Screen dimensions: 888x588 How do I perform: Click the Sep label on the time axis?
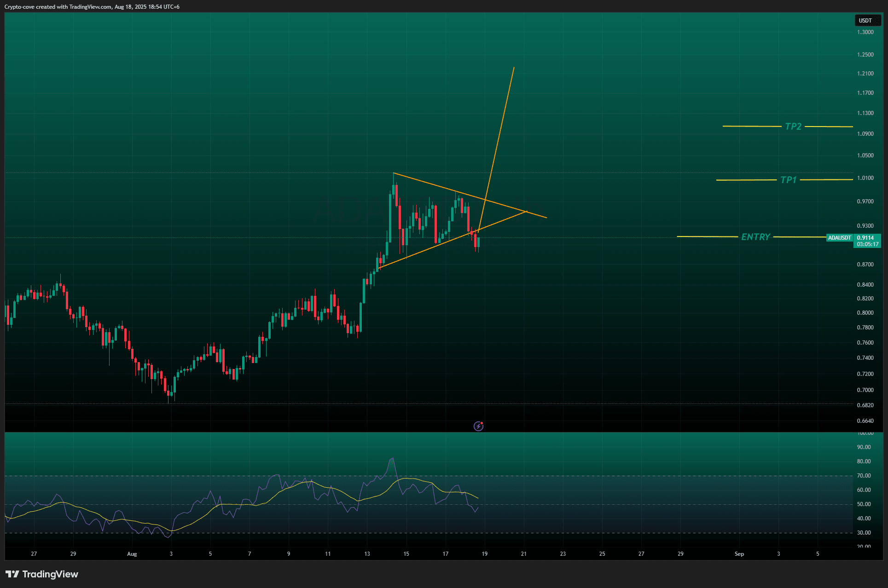(x=739, y=554)
